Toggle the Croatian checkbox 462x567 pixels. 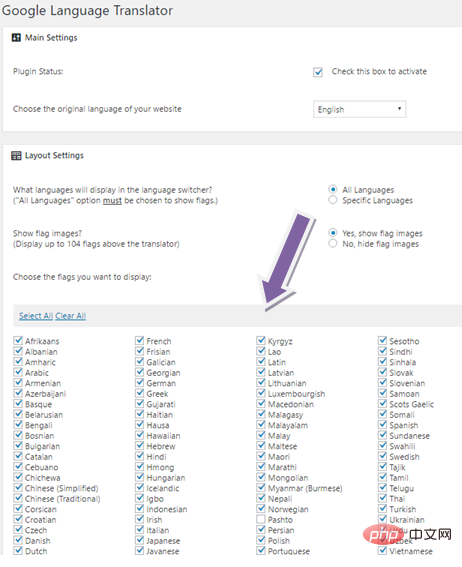(x=18, y=519)
